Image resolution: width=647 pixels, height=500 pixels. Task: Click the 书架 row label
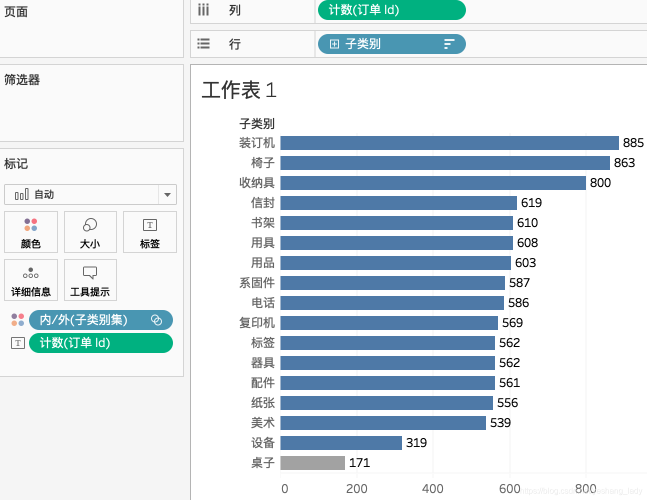click(x=263, y=223)
